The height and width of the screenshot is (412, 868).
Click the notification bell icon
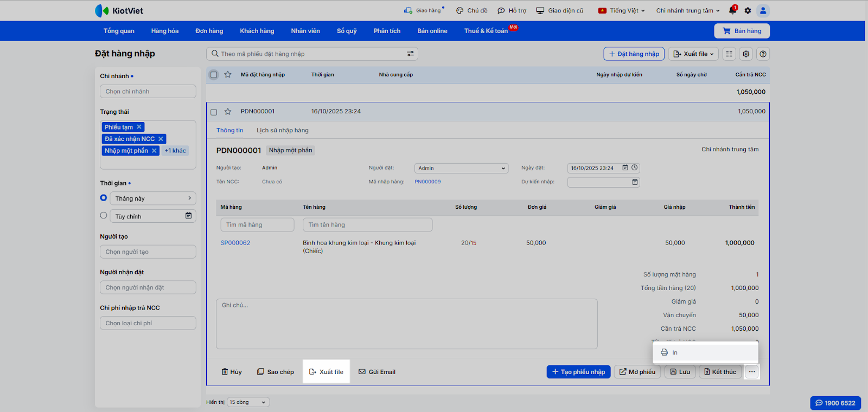pyautogui.click(x=732, y=10)
